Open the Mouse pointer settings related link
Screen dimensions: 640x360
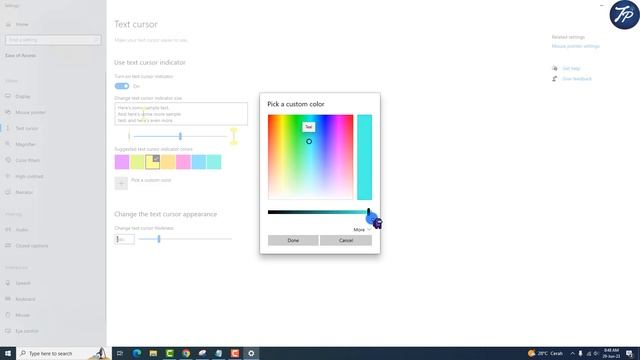(576, 46)
